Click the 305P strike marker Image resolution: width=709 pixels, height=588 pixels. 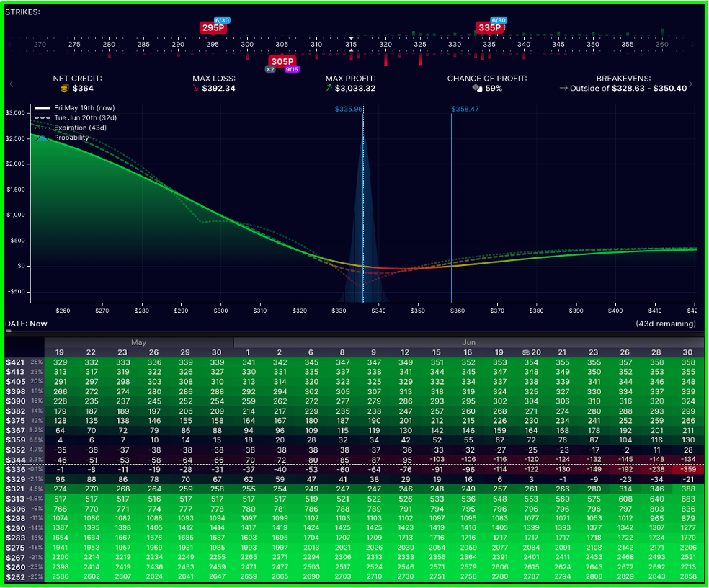point(282,61)
